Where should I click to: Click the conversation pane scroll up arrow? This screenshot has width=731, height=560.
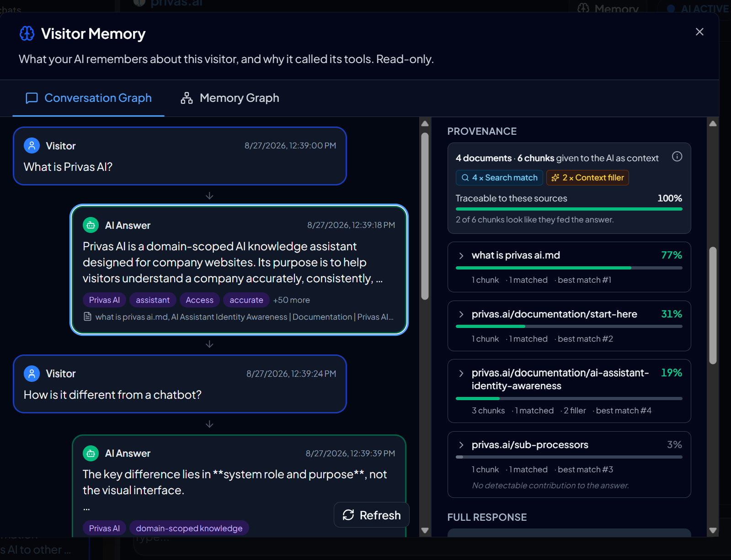pos(425,123)
